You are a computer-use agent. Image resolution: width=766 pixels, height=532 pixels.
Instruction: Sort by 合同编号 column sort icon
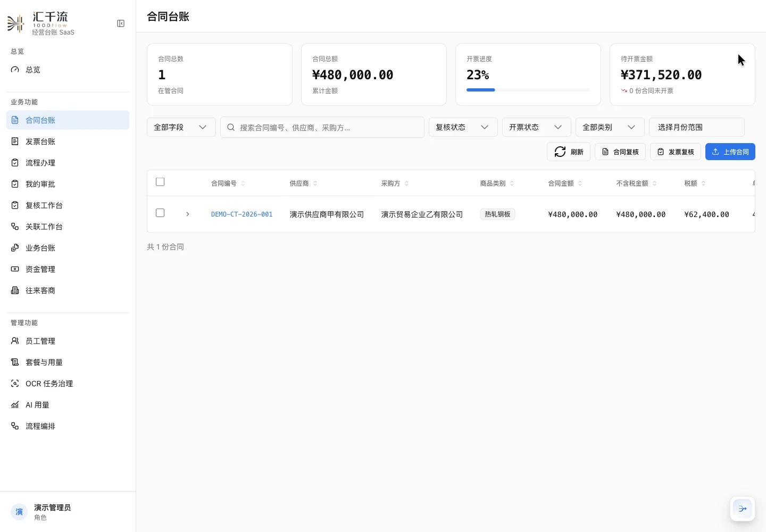243,184
